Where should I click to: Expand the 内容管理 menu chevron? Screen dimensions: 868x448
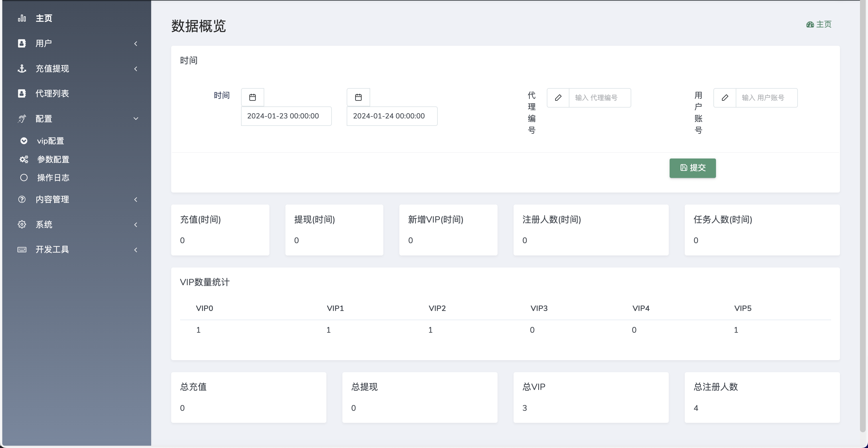point(136,199)
